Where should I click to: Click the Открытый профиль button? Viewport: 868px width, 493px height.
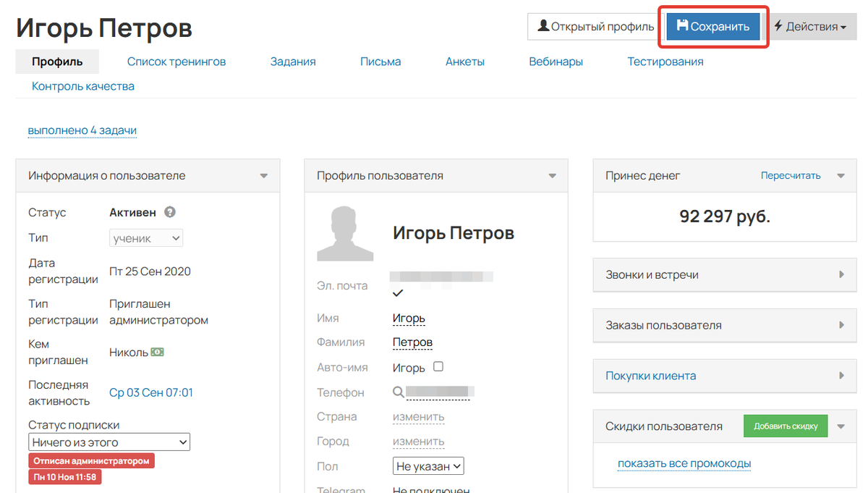pyautogui.click(x=595, y=27)
